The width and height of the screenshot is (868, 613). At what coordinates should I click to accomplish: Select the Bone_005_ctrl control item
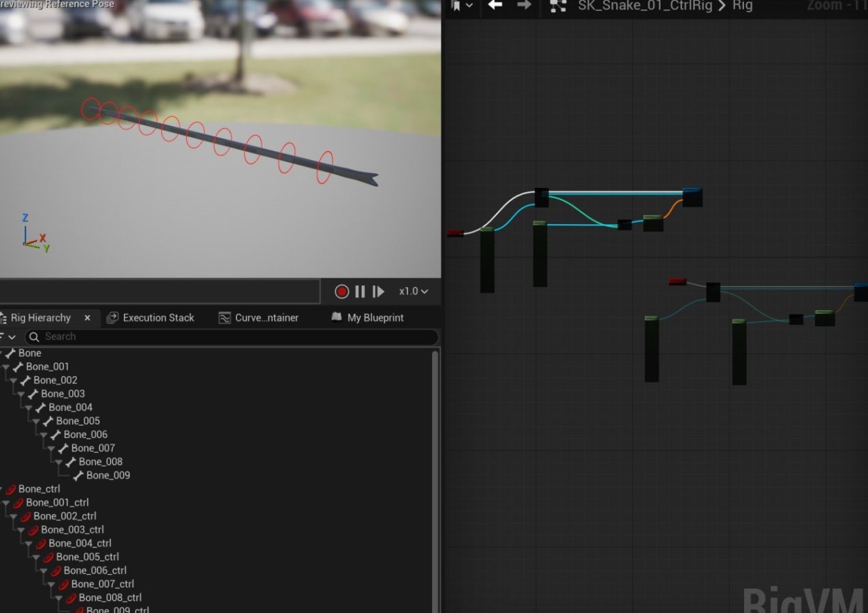coord(87,557)
